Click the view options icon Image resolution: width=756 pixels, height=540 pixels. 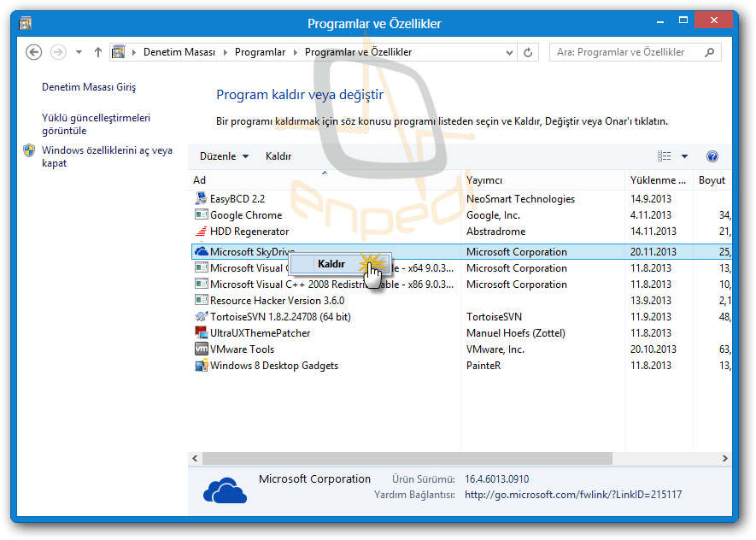[x=665, y=156]
